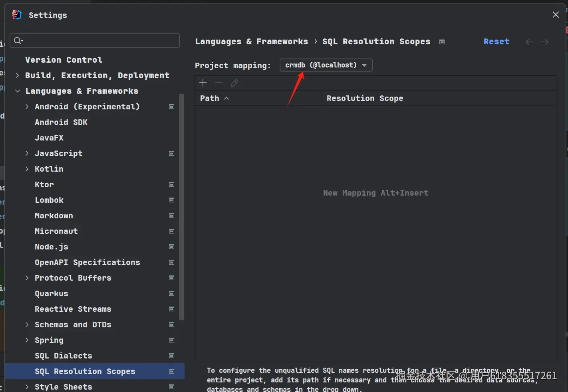Click the Reset link

click(496, 42)
